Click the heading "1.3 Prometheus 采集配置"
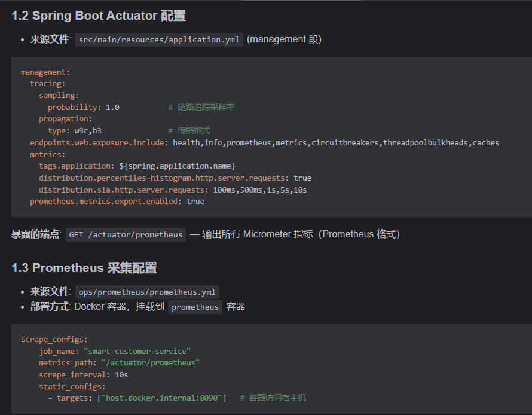This screenshot has width=532, height=415. pos(84,268)
